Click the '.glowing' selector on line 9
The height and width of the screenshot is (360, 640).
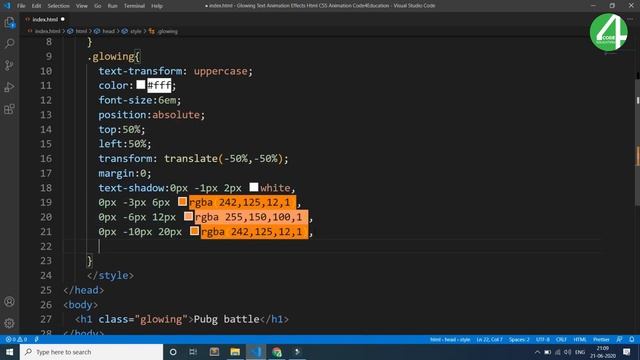[x=111, y=56]
